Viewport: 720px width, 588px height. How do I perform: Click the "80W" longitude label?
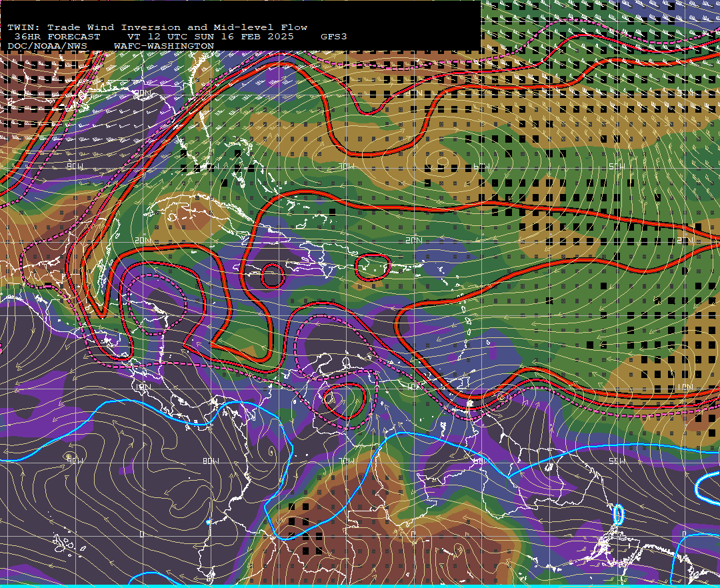click(x=211, y=461)
